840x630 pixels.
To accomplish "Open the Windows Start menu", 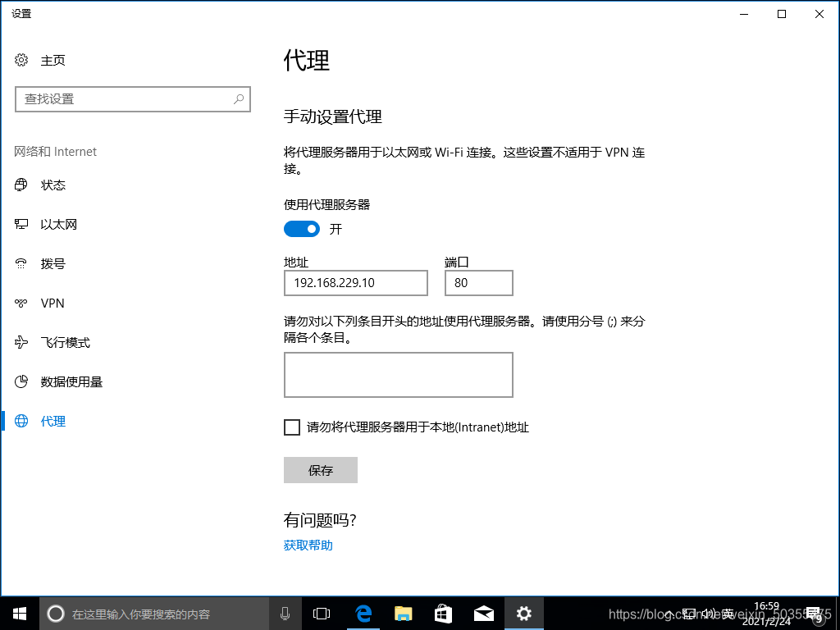I will pos(20,614).
